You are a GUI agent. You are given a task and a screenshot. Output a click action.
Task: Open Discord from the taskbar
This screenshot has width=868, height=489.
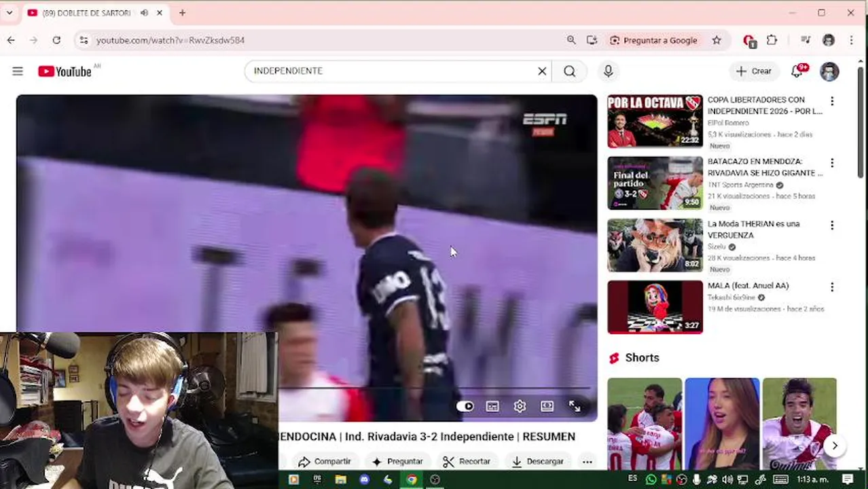tap(364, 479)
